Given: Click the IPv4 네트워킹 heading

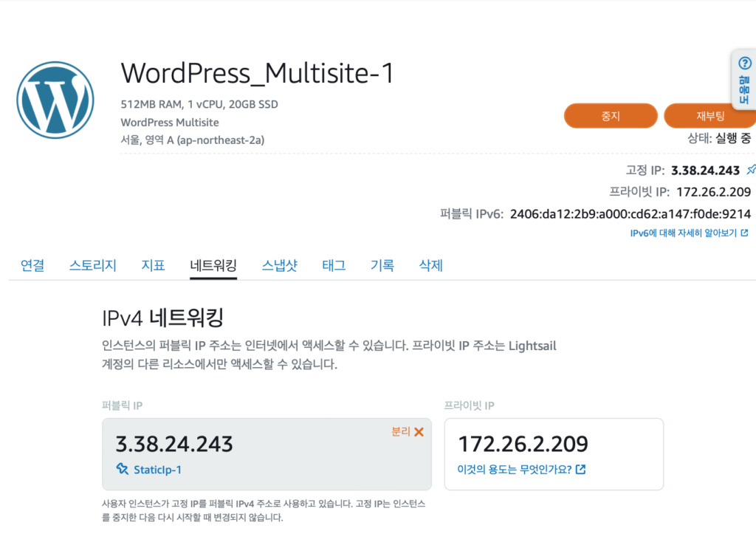Looking at the screenshot, I should [163, 318].
